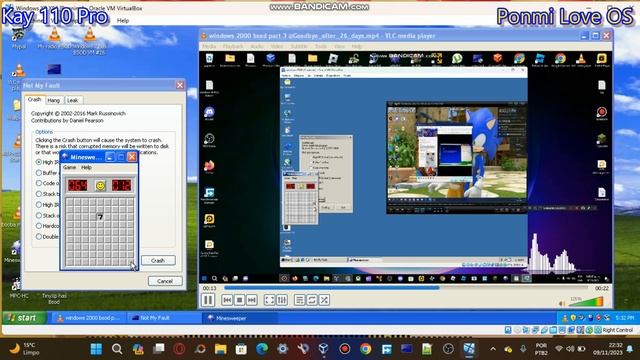
Task: Toggle VLC random shuffle
Action: (324, 300)
